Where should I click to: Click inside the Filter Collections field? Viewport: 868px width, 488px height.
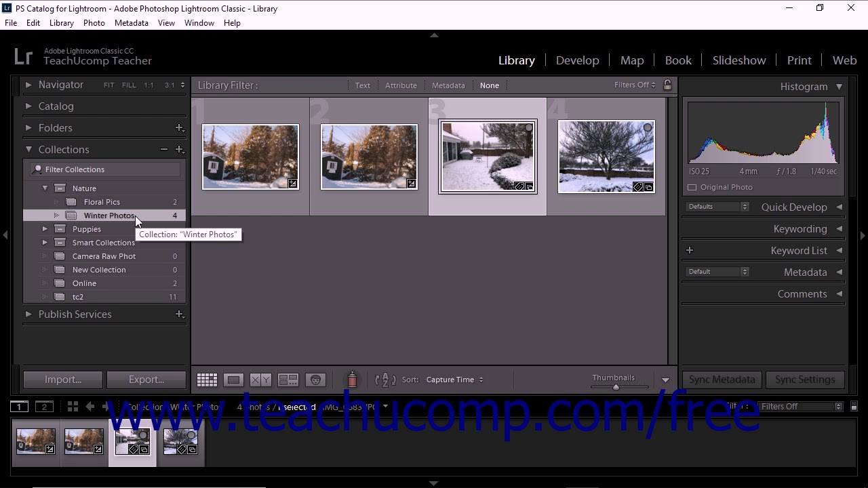[106, 169]
